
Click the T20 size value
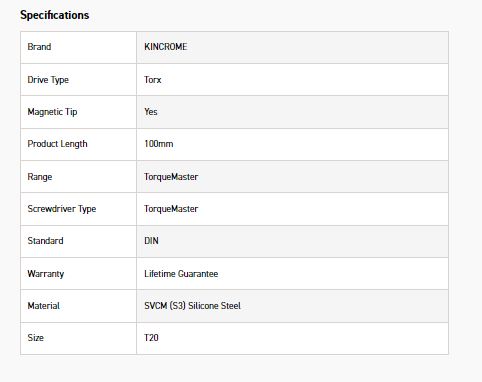pyautogui.click(x=151, y=338)
